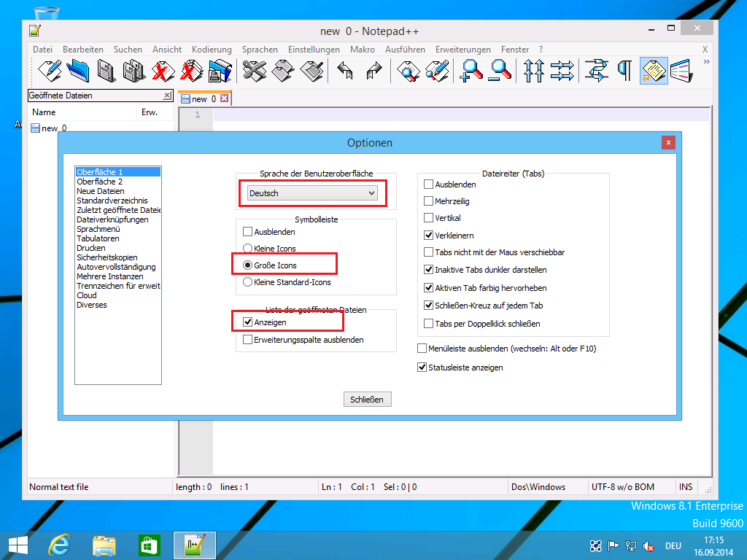This screenshot has height=560, width=747.
Task: Click the Open file folder icon
Action: (x=77, y=71)
